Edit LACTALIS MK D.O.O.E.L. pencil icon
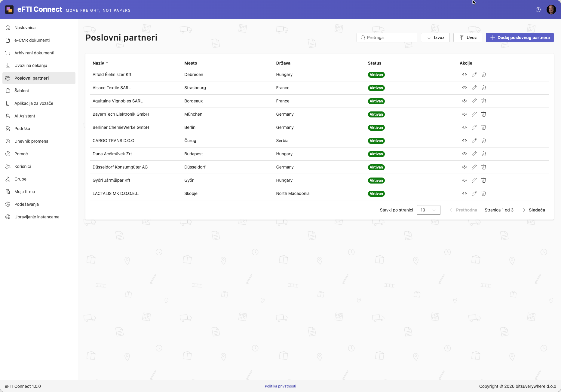This screenshot has height=392, width=561. coord(474,193)
